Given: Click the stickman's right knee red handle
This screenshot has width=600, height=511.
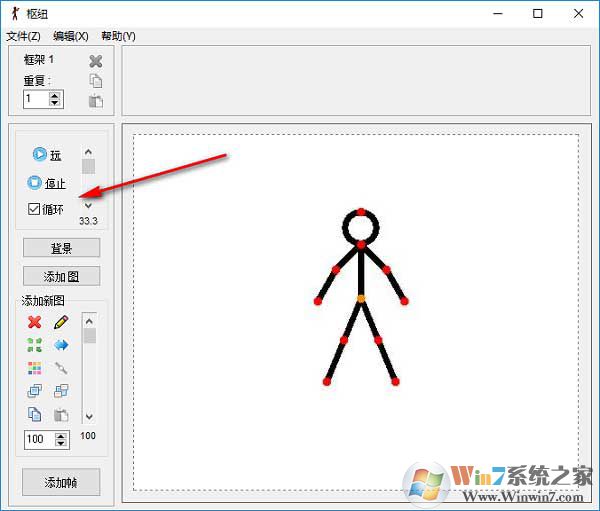Looking at the screenshot, I should click(x=378, y=340).
